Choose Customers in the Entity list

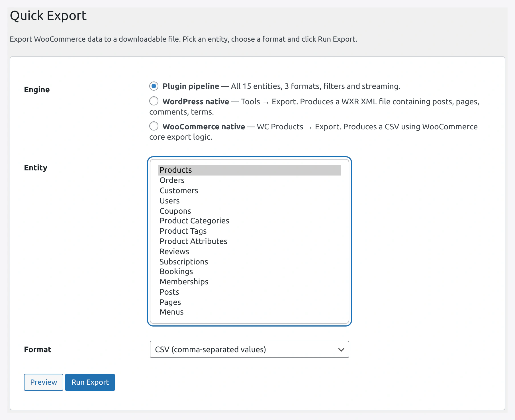(249, 191)
